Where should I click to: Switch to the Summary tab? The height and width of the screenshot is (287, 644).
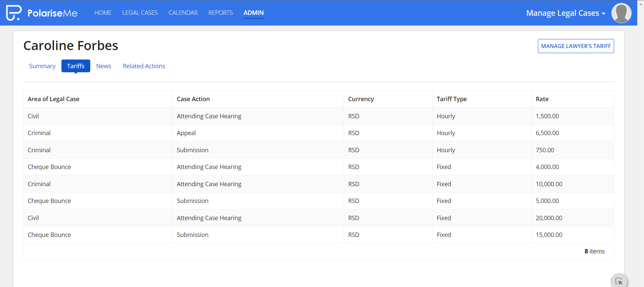(42, 66)
